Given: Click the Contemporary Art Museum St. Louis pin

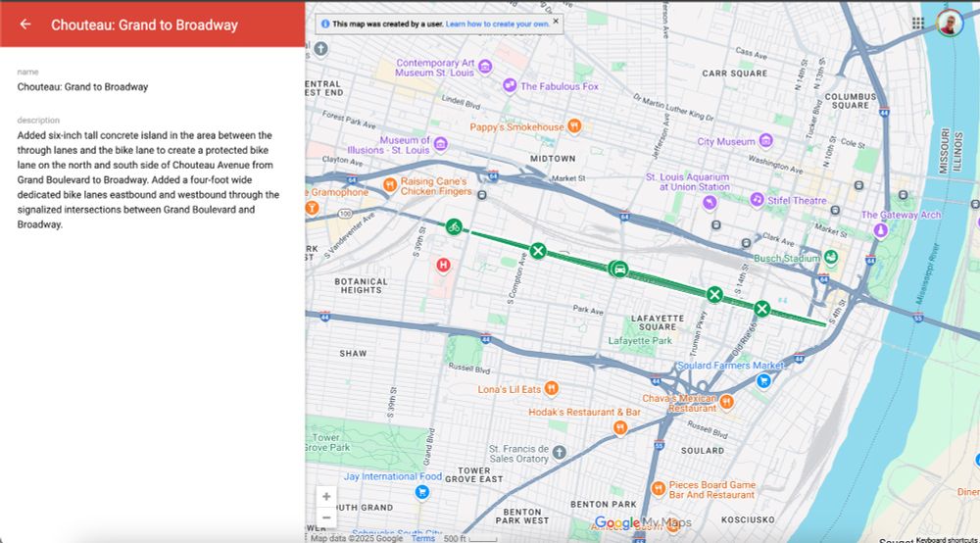Looking at the screenshot, I should click(x=485, y=67).
